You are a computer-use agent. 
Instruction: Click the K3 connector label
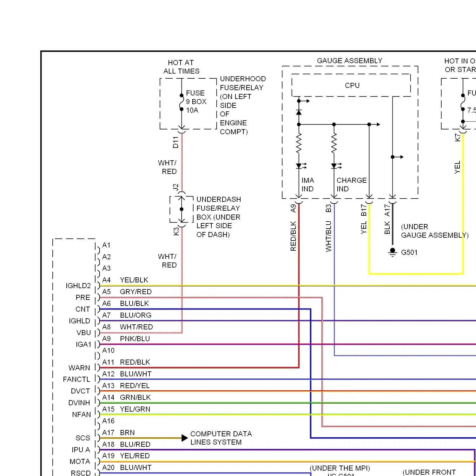(176, 231)
